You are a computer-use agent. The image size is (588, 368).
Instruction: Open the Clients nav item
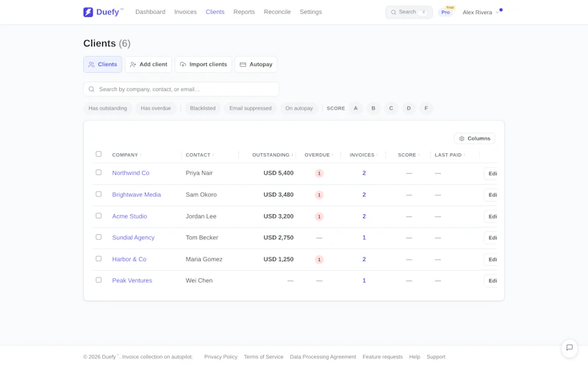215,12
